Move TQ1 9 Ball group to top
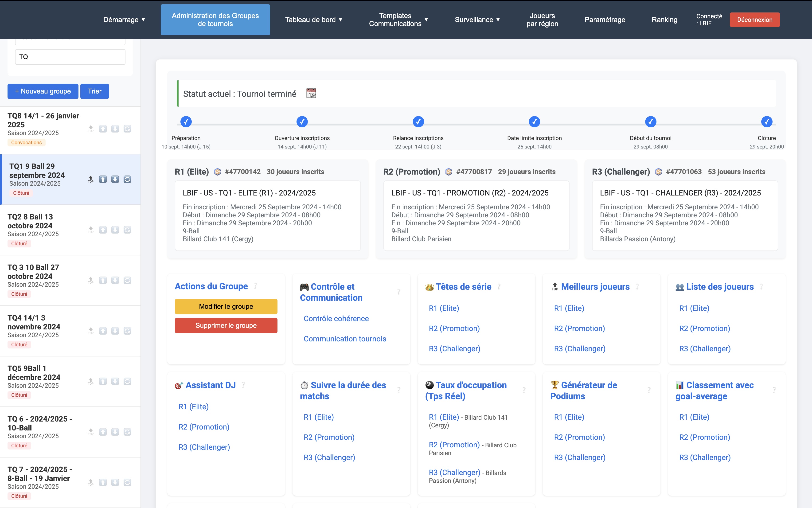The width and height of the screenshot is (812, 508). 91,180
